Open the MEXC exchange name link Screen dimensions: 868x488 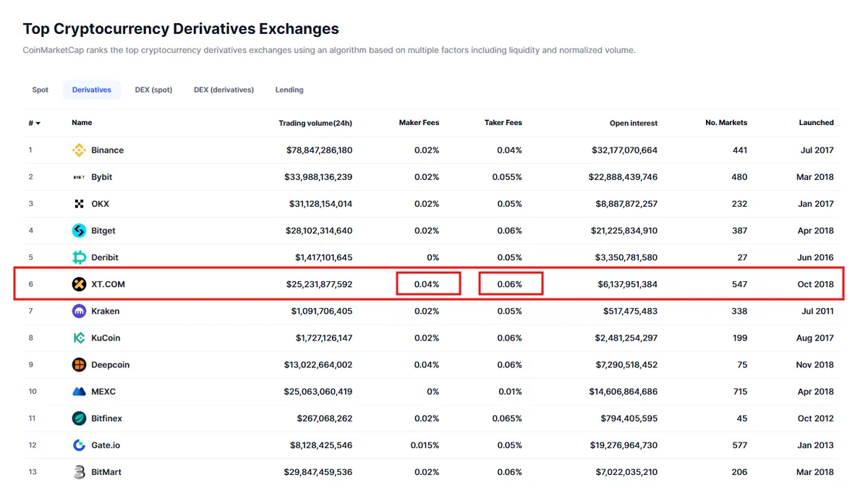[x=103, y=392]
